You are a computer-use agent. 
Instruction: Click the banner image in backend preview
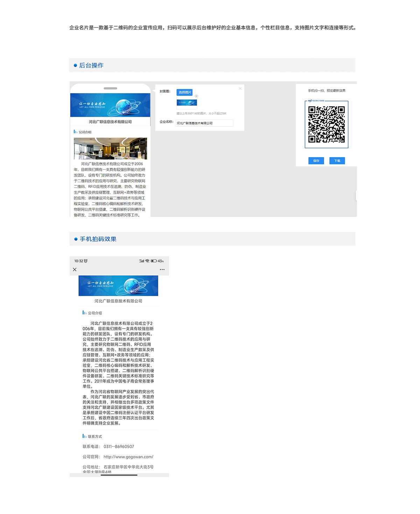(110, 105)
